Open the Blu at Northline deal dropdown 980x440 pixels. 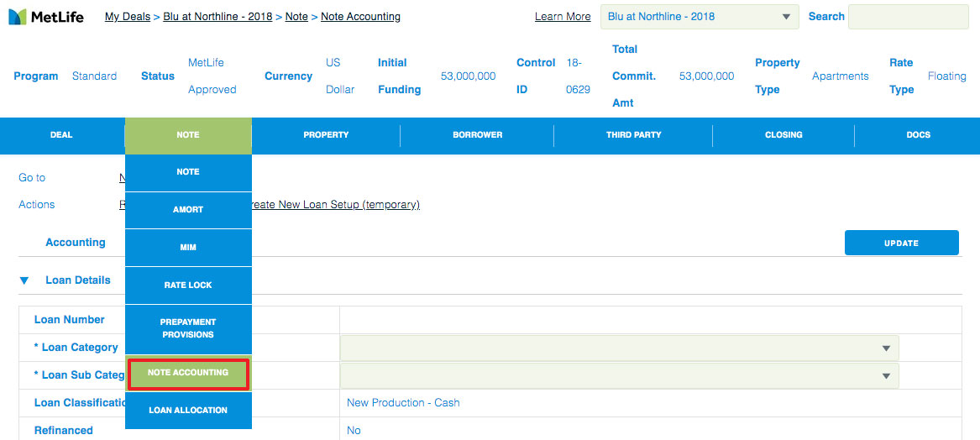700,17
